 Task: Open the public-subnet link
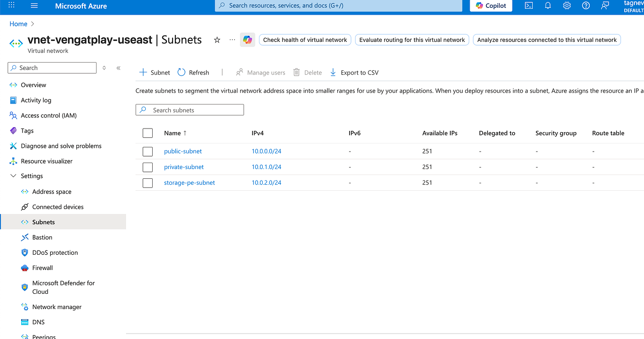pyautogui.click(x=183, y=152)
